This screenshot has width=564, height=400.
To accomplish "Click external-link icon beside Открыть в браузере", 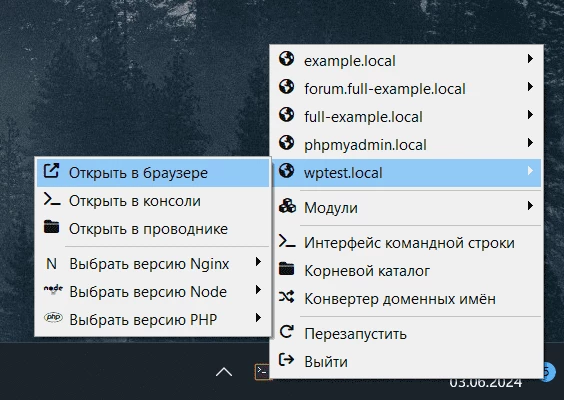I will tap(51, 171).
